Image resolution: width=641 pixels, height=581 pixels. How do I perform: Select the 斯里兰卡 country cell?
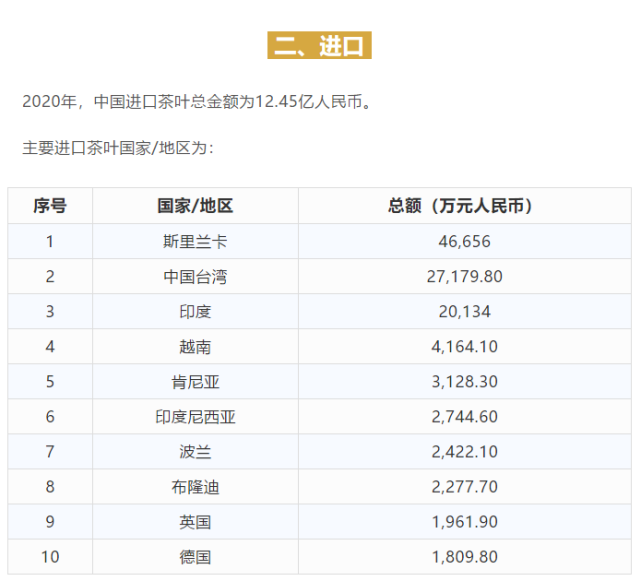point(195,241)
